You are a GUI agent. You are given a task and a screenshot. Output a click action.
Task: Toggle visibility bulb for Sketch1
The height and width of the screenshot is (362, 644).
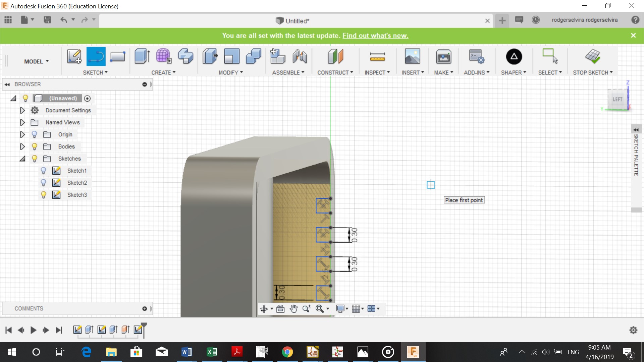43,171
